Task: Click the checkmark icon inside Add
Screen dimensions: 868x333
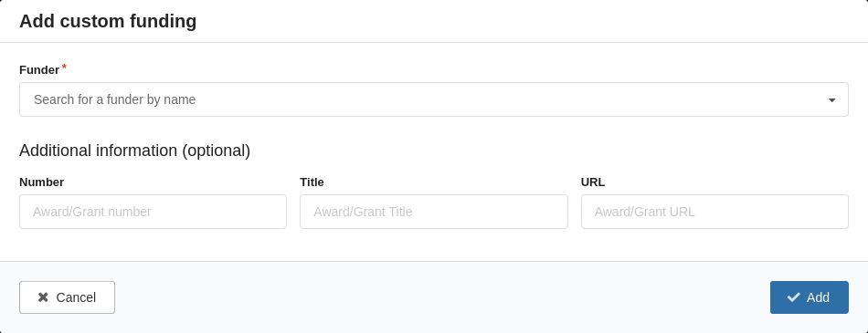Action: point(793,297)
